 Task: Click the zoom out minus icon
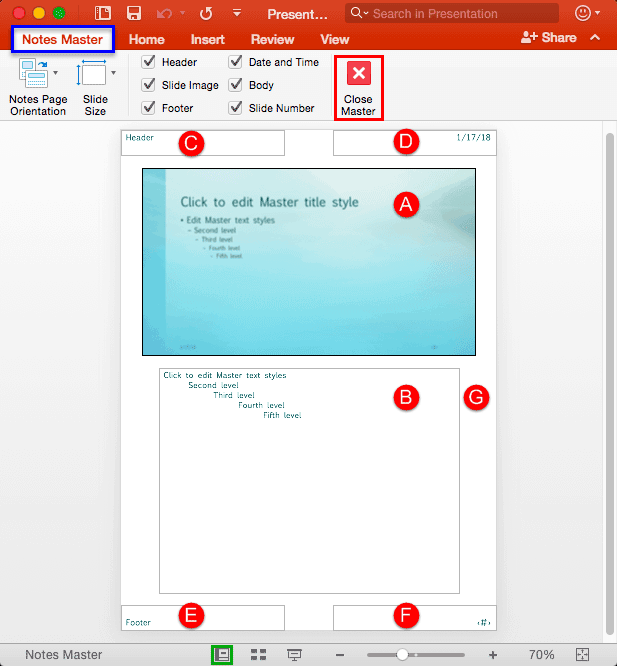340,654
